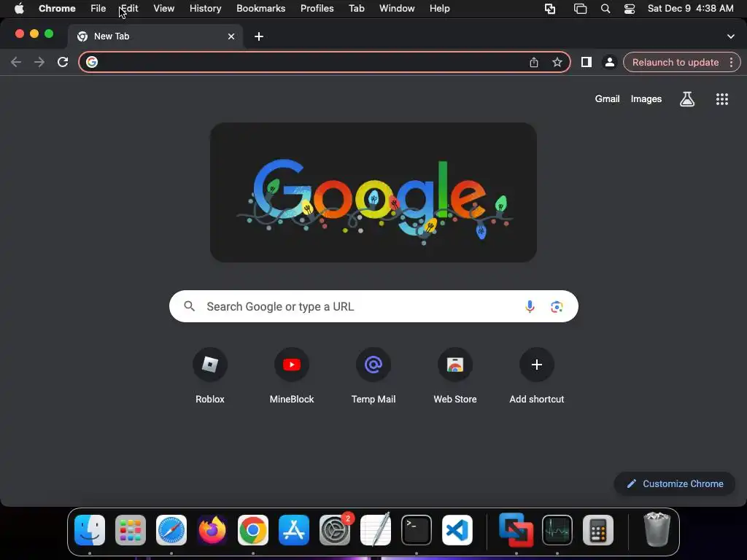This screenshot has height=560, width=747.
Task: Open Visual Studio Code from the Dock
Action: click(x=457, y=530)
